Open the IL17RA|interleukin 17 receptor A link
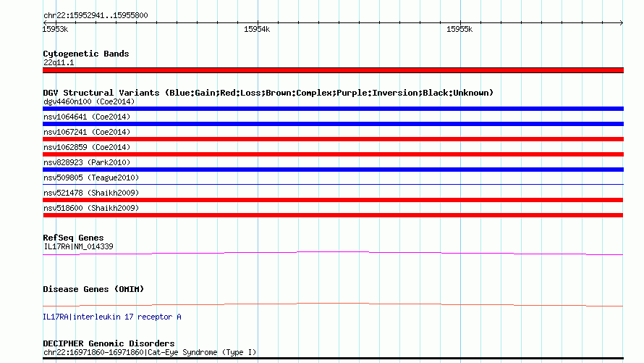 click(x=112, y=317)
